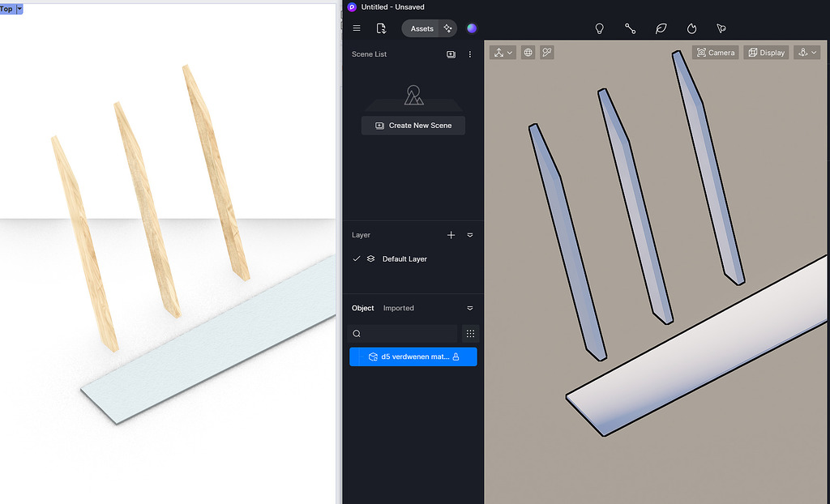Collapse the Layer panel with its chevron
The width and height of the screenshot is (830, 504).
[x=470, y=235]
